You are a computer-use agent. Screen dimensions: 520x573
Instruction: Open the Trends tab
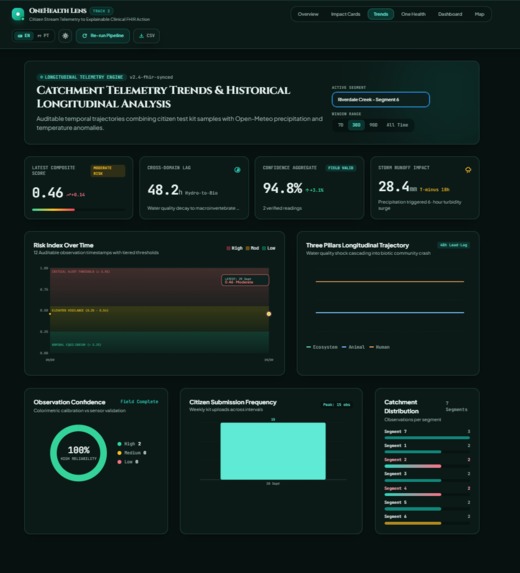tap(381, 14)
